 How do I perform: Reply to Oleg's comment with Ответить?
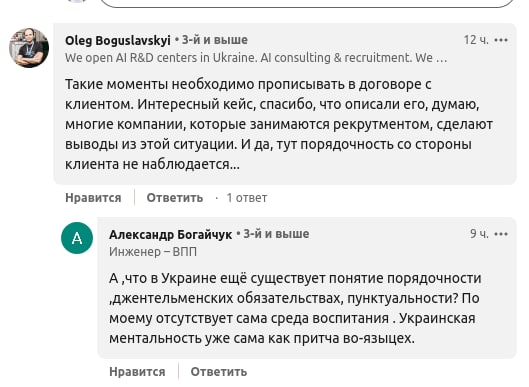(x=175, y=197)
